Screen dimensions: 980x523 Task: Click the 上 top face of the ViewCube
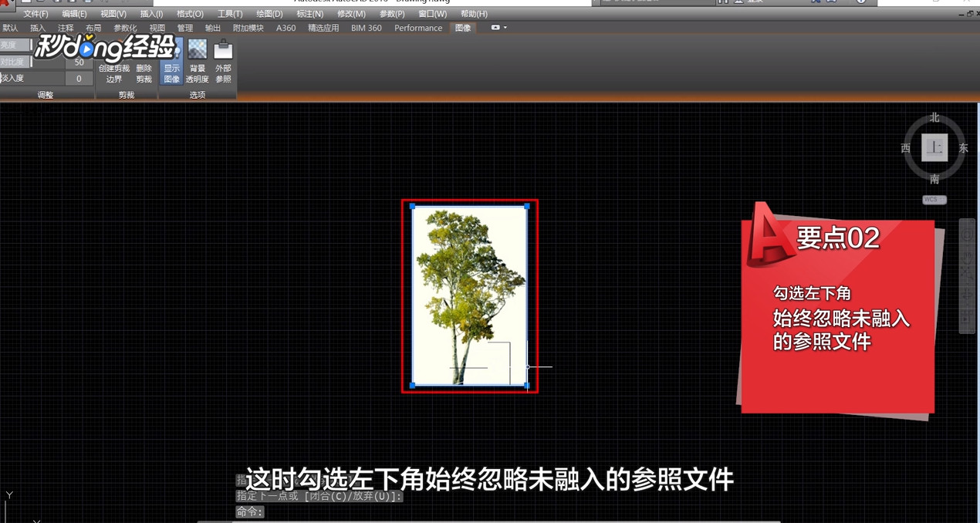pyautogui.click(x=935, y=147)
